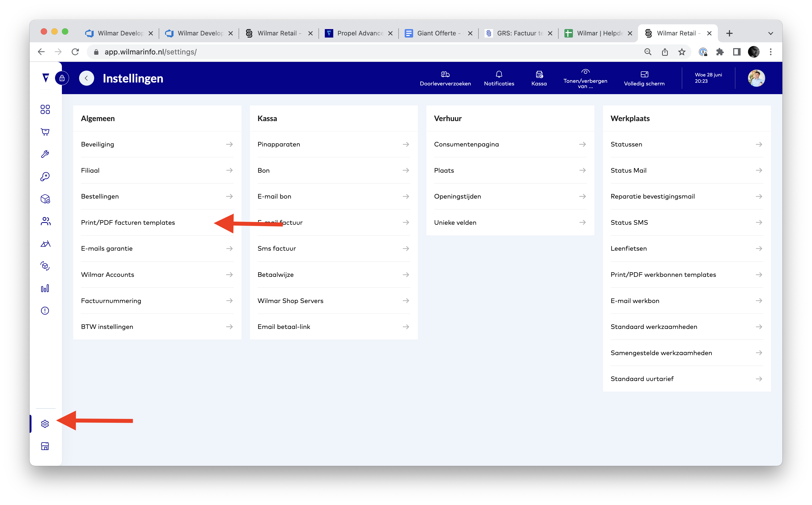Open Print/PDF facturen templates settings
This screenshot has width=812, height=505.
[128, 222]
